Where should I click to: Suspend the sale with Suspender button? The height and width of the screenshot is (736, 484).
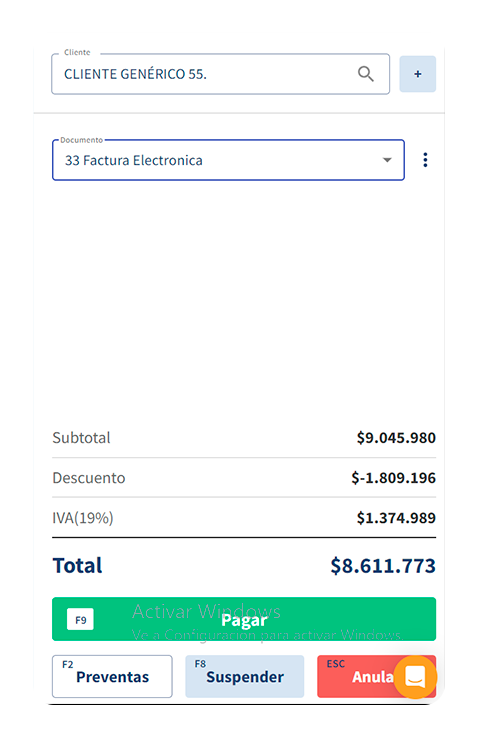tap(245, 676)
